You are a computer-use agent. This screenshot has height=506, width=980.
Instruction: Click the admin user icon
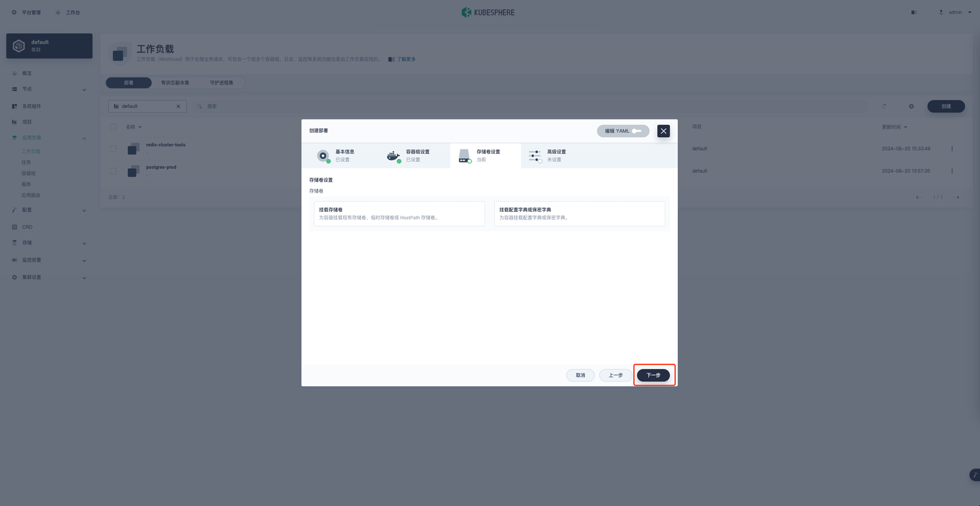[941, 12]
